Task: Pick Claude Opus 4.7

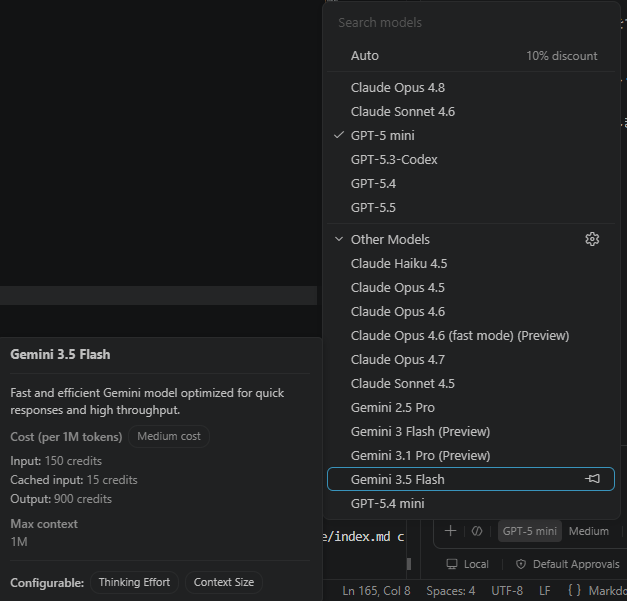Action: (x=471, y=359)
